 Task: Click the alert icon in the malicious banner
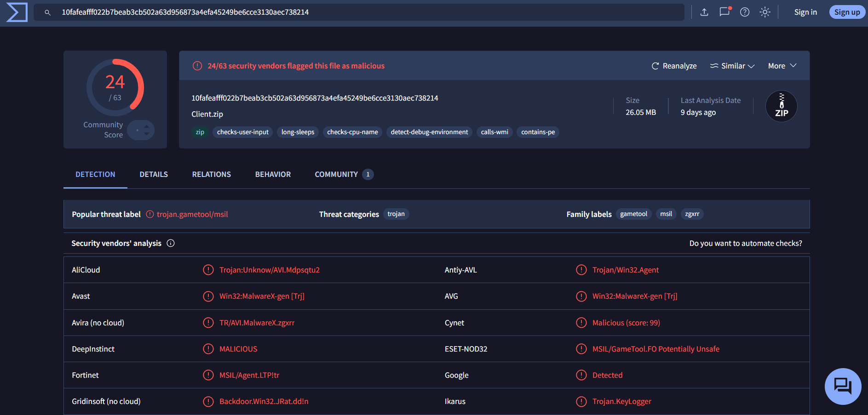pos(197,66)
